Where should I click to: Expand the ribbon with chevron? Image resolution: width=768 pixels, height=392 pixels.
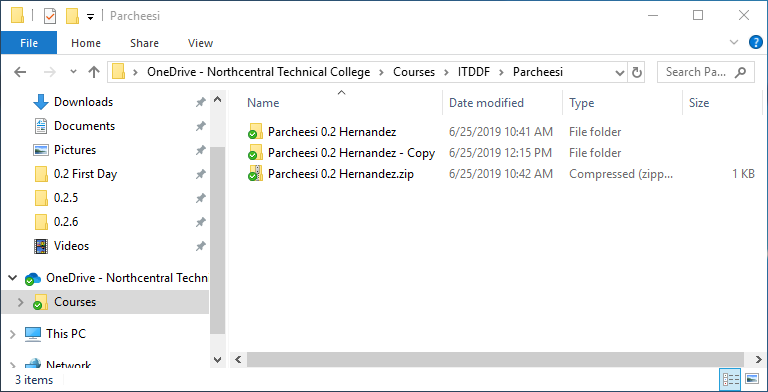point(734,42)
